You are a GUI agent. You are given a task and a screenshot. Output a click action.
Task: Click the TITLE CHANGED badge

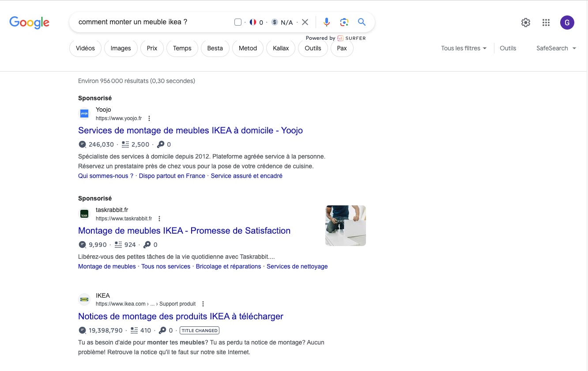click(x=200, y=330)
